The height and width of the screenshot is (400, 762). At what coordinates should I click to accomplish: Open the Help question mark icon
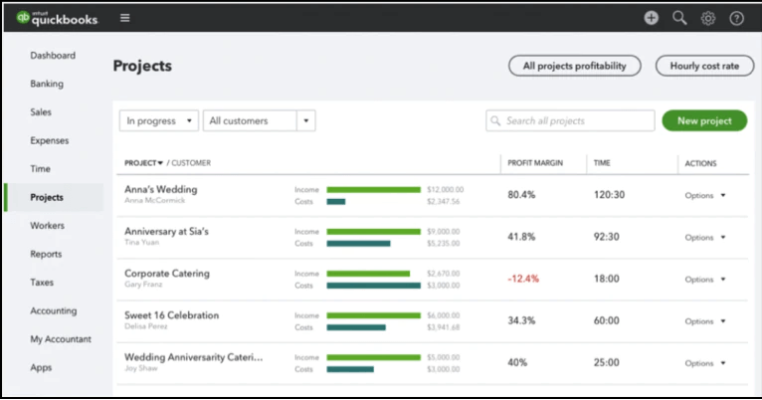(736, 18)
